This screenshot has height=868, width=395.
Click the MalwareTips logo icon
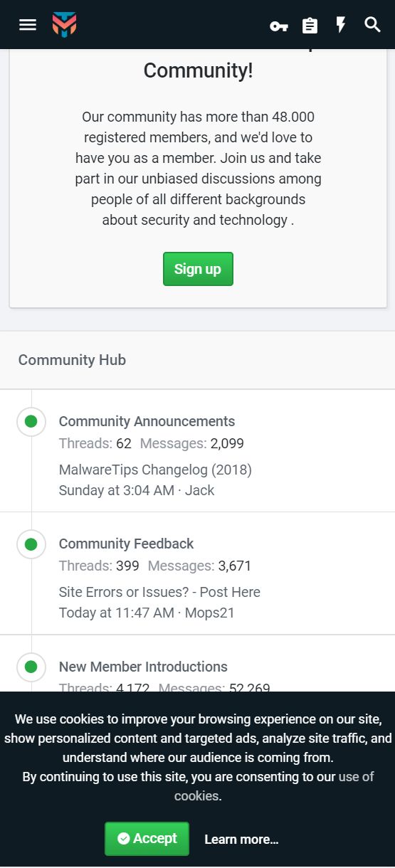tap(64, 25)
